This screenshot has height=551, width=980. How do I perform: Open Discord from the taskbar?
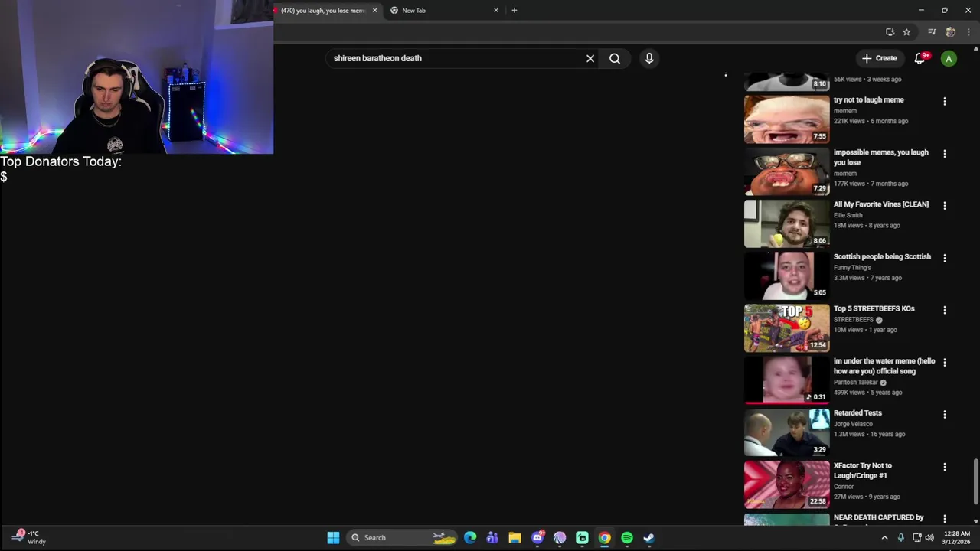tap(537, 537)
